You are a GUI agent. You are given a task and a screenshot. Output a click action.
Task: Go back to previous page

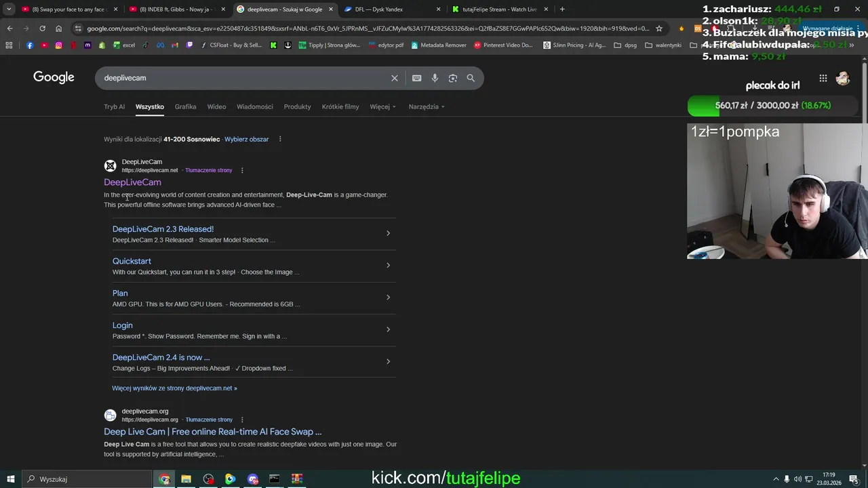(x=9, y=28)
